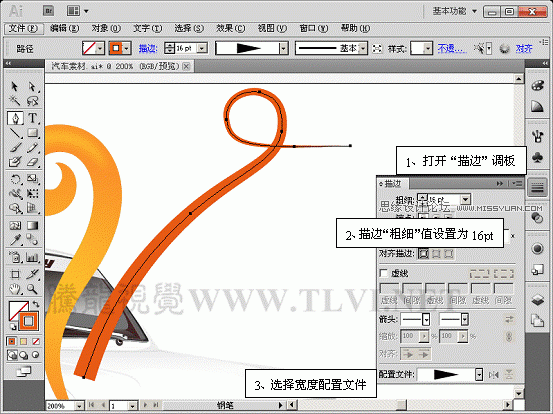Select the Eyedropper tool
The height and width of the screenshot is (414, 553).
coord(15,240)
